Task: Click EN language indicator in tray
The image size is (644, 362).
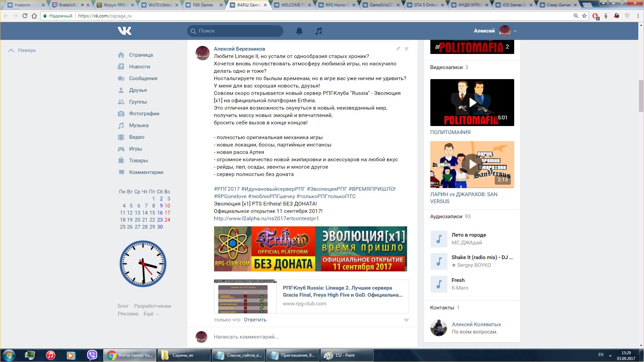Action: 601,355
